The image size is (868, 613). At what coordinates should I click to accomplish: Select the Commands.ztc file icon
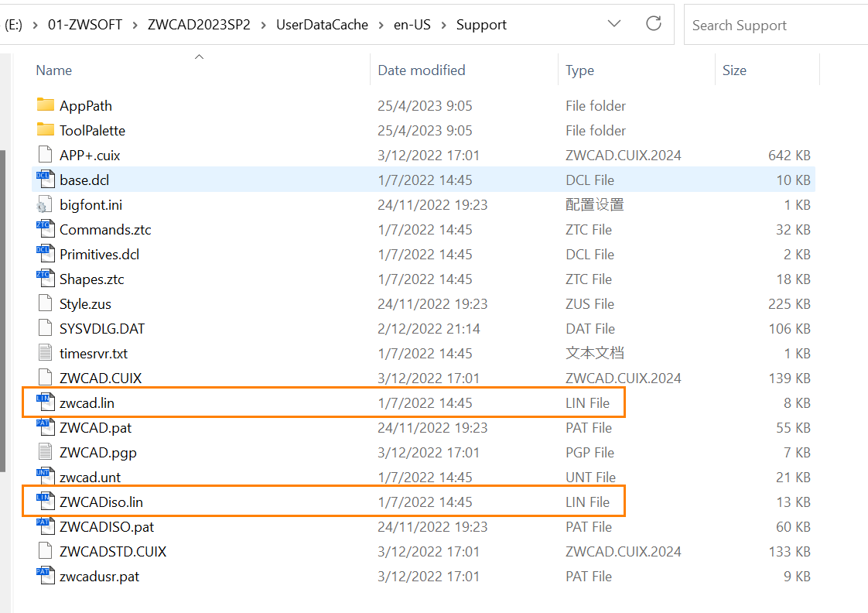point(46,229)
